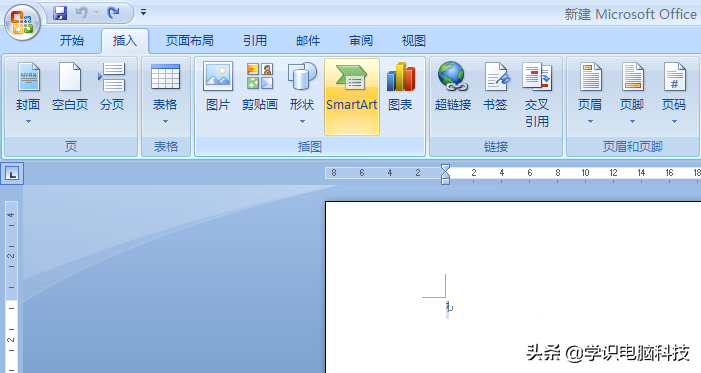Redo action in quick access toolbar
Screen dimensions: 701x373
pyautogui.click(x=114, y=13)
